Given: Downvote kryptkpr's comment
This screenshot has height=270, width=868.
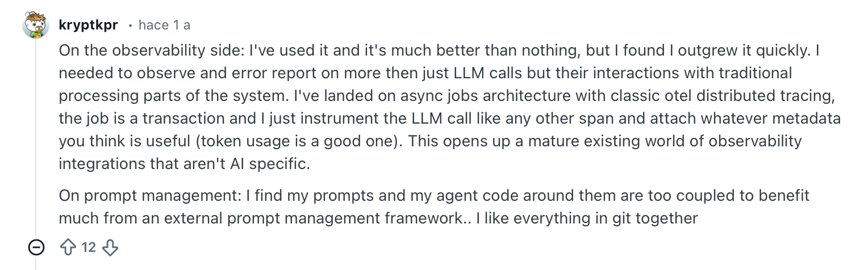Looking at the screenshot, I should [x=109, y=248].
